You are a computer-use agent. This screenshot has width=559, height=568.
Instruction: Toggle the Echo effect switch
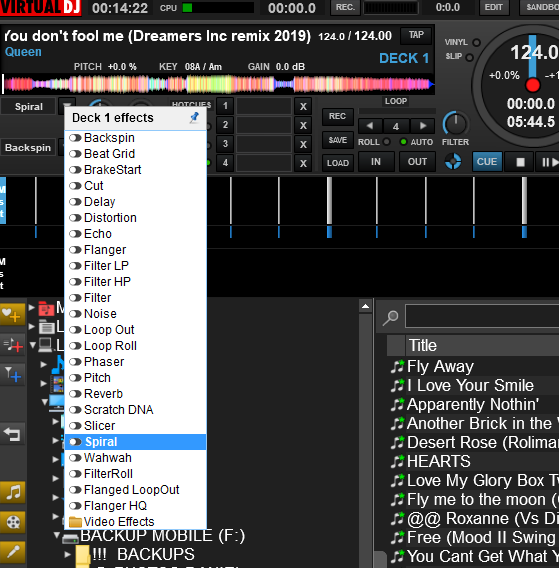[75, 234]
